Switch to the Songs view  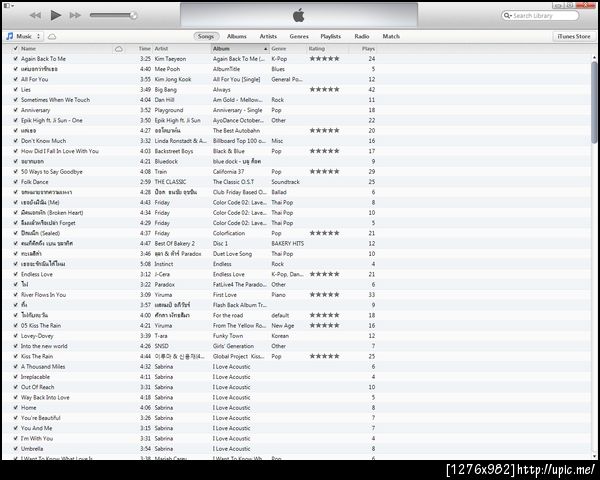(x=206, y=36)
